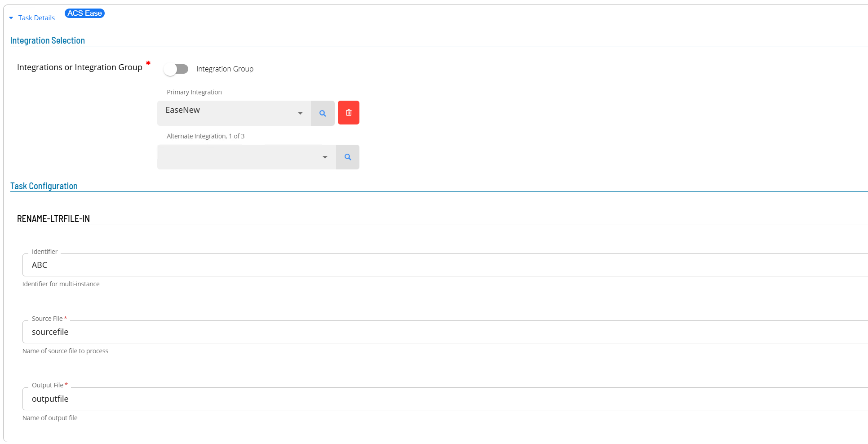The image size is (868, 444).
Task: Toggle the Integration Group switch
Action: point(176,69)
